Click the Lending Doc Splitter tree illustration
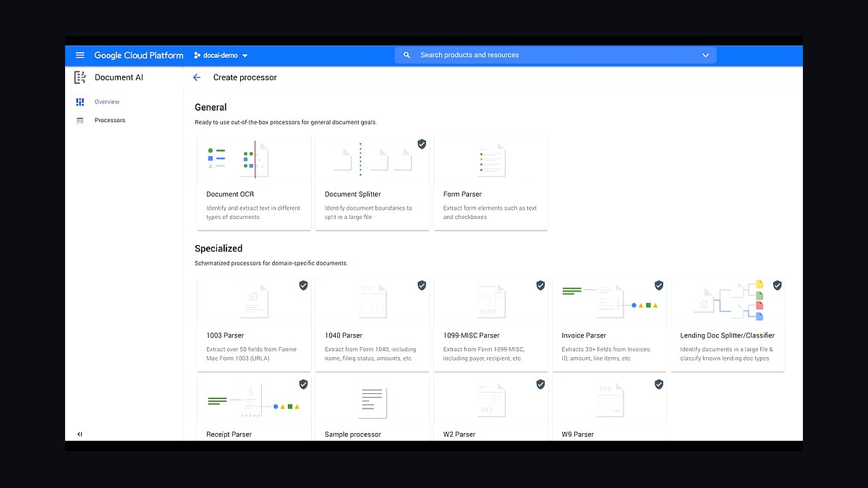868x488 pixels. coord(728,301)
